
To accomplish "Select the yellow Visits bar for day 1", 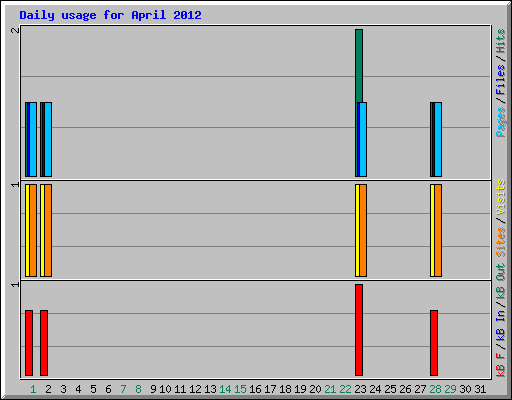I will click(27, 230).
